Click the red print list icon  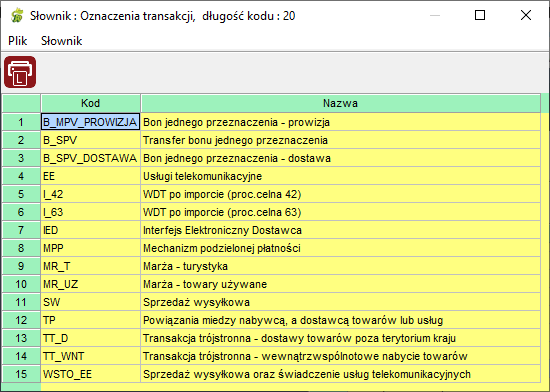tap(20, 72)
